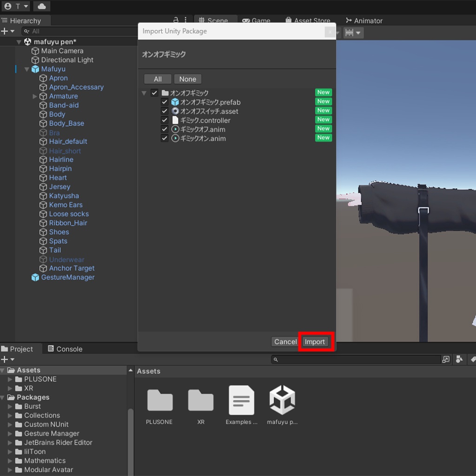Uncheck ギミック.controller checkbox
476x476 pixels.
pos(165,120)
